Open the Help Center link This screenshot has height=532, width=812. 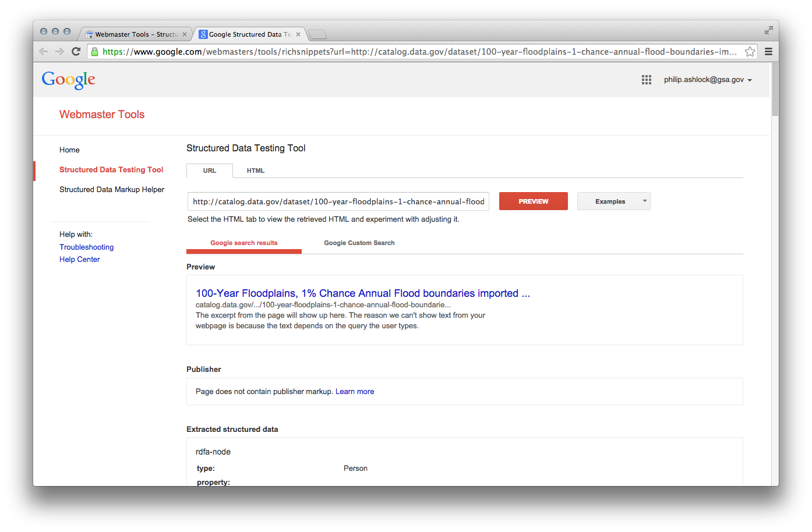pos(79,259)
